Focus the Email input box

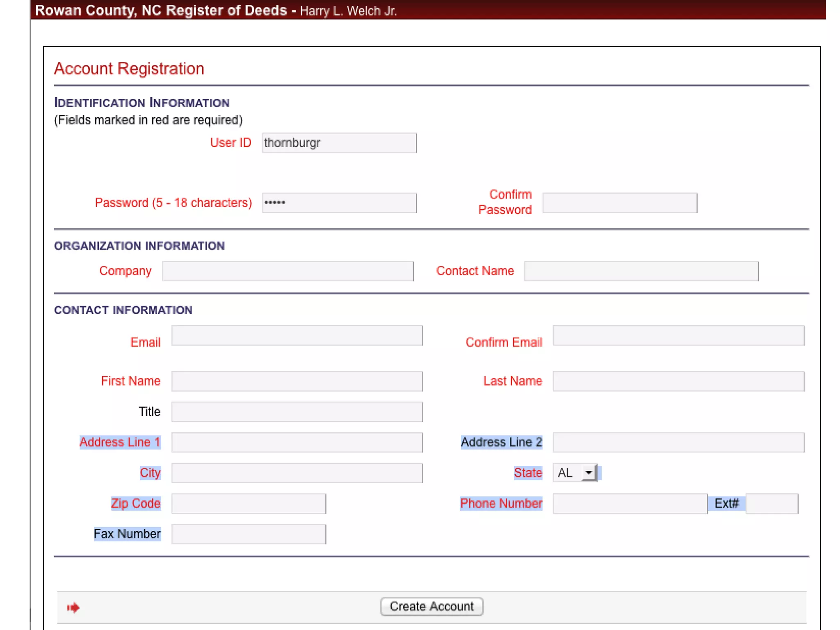(297, 336)
